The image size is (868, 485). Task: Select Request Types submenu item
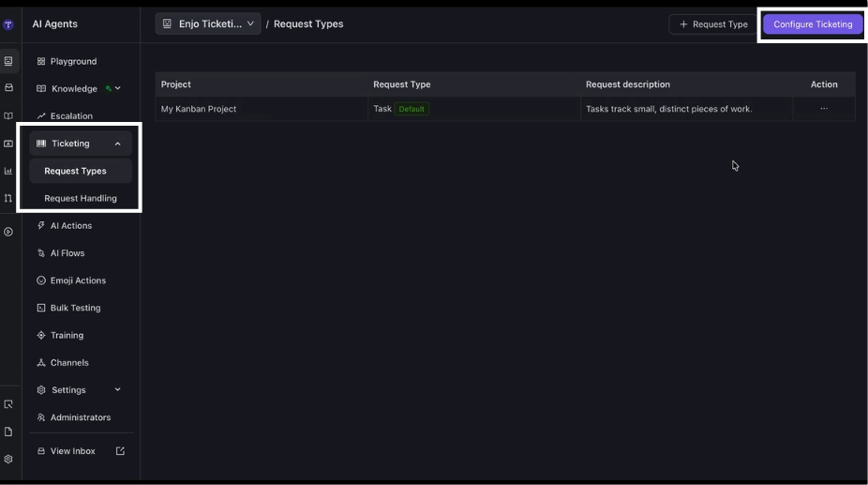pyautogui.click(x=81, y=171)
